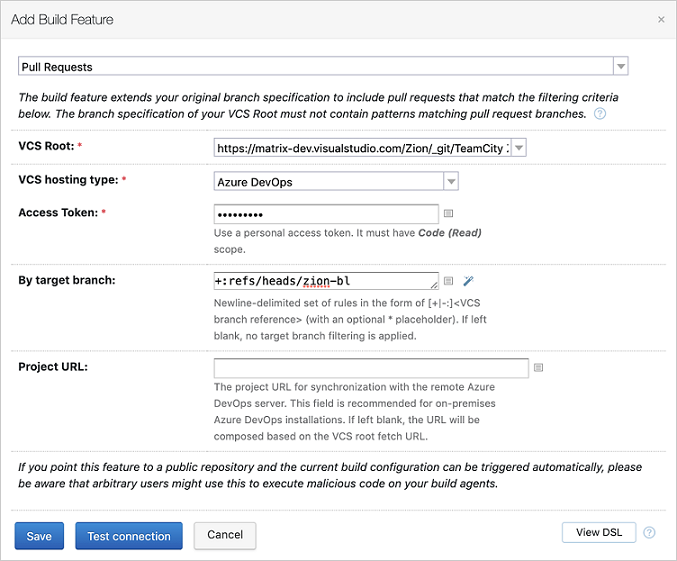
Task: Close the Add Build Feature dialog
Action: (x=661, y=19)
